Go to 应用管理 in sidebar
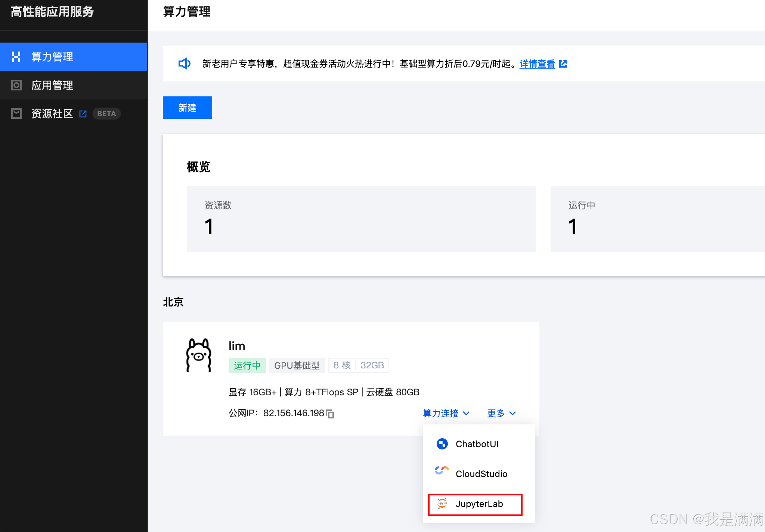Image resolution: width=765 pixels, height=532 pixels. (52, 85)
